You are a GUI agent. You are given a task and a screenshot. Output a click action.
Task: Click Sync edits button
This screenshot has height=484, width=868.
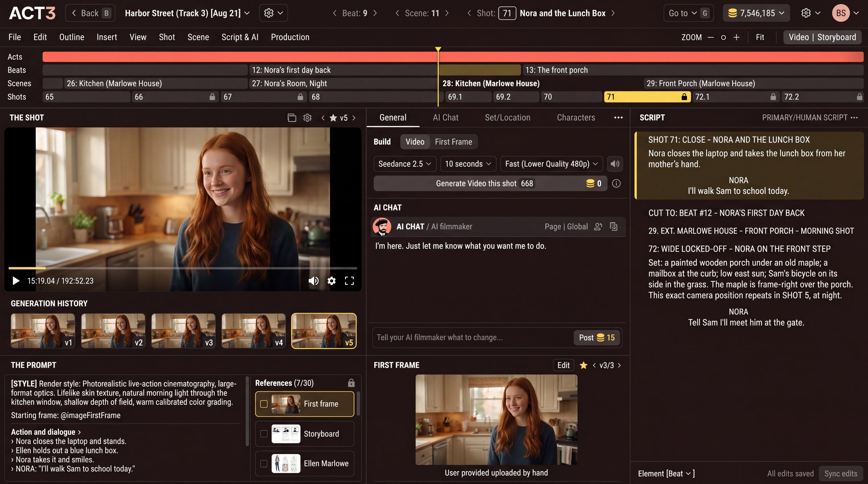841,474
